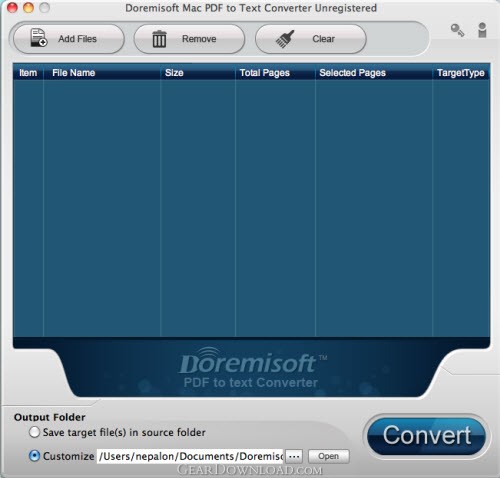Open registration via the key icon
This screenshot has height=478, width=500.
click(x=457, y=30)
